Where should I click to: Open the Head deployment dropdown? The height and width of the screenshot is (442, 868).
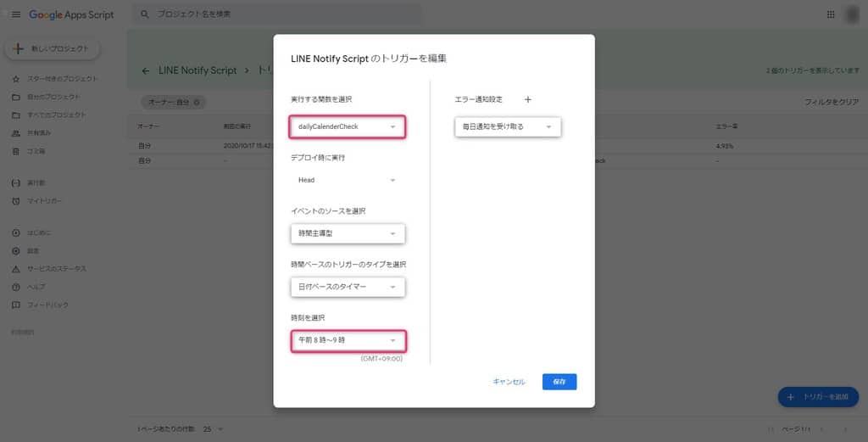(348, 180)
